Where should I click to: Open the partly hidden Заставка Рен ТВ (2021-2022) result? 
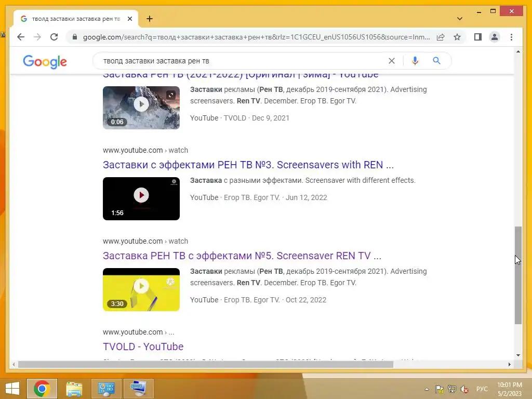[x=241, y=75]
